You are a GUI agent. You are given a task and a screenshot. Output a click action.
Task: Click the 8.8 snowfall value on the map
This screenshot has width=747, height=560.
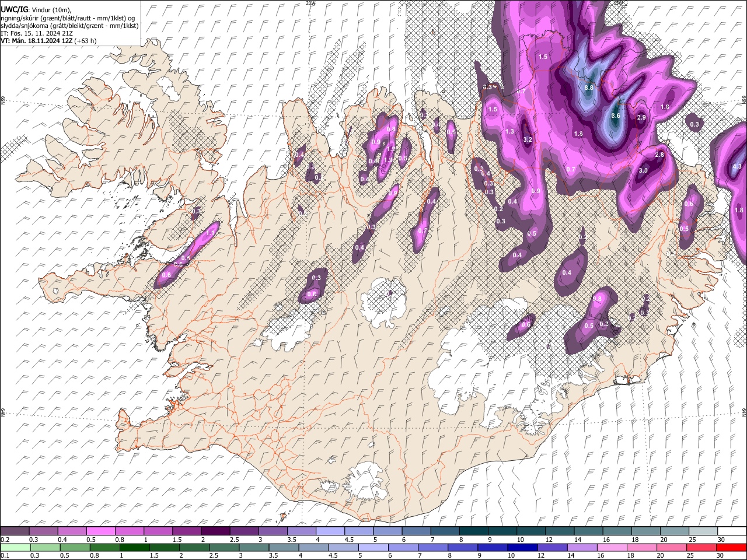pos(589,87)
